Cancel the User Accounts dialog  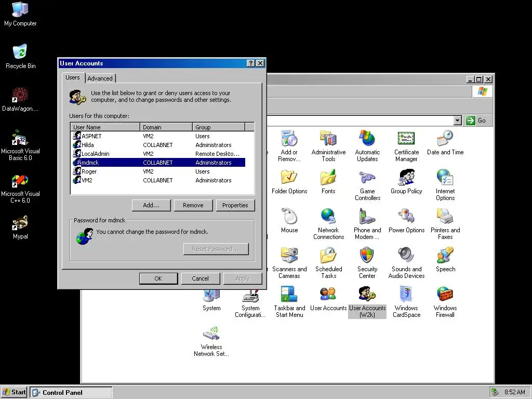[200, 278]
